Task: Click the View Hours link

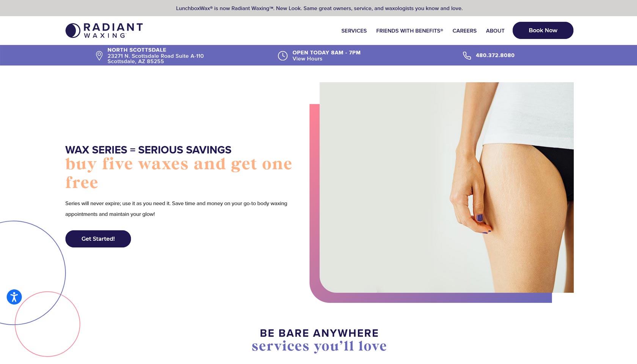Action: [308, 59]
